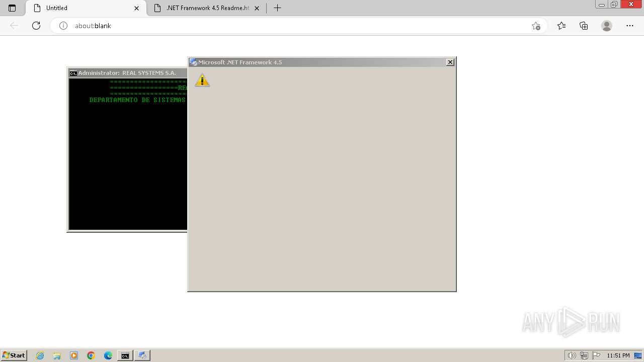Screen dimensions: 644x362
Task: Switch to the Untitled tab
Action: click(86, 8)
